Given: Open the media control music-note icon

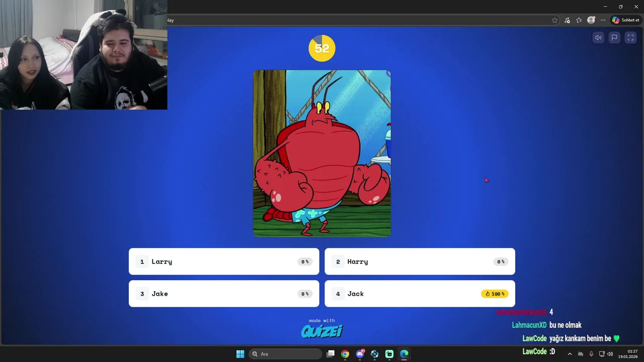Looking at the screenshot, I should point(567,20).
